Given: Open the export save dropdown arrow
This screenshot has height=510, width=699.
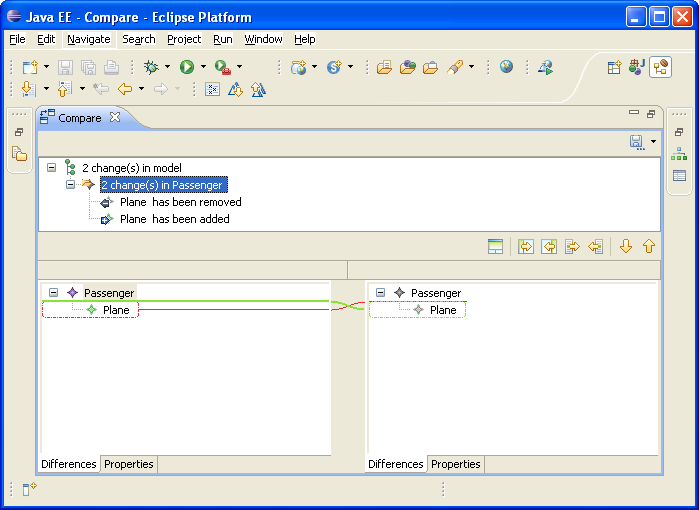Looking at the screenshot, I should [653, 142].
